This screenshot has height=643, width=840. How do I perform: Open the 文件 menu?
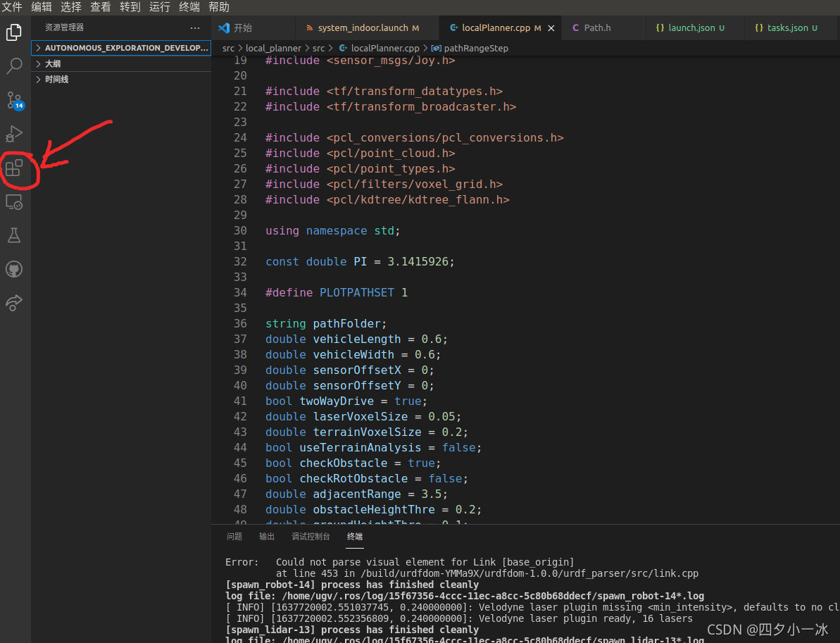pyautogui.click(x=12, y=7)
